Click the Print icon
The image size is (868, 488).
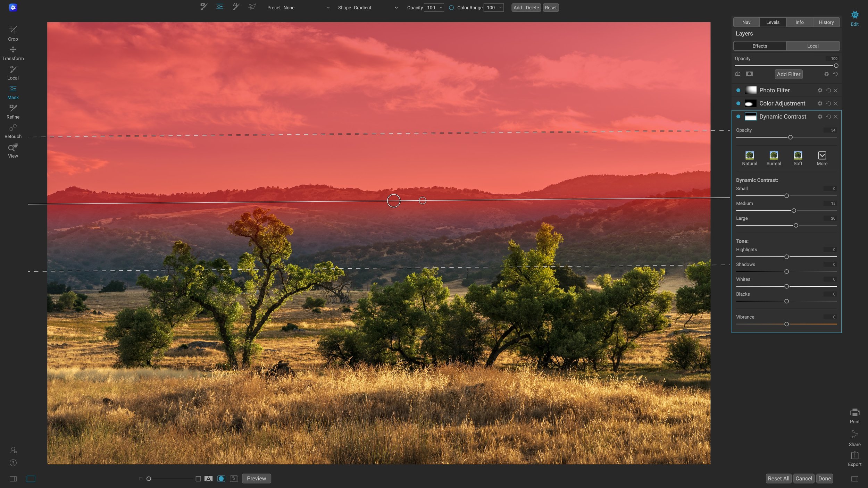(854, 415)
